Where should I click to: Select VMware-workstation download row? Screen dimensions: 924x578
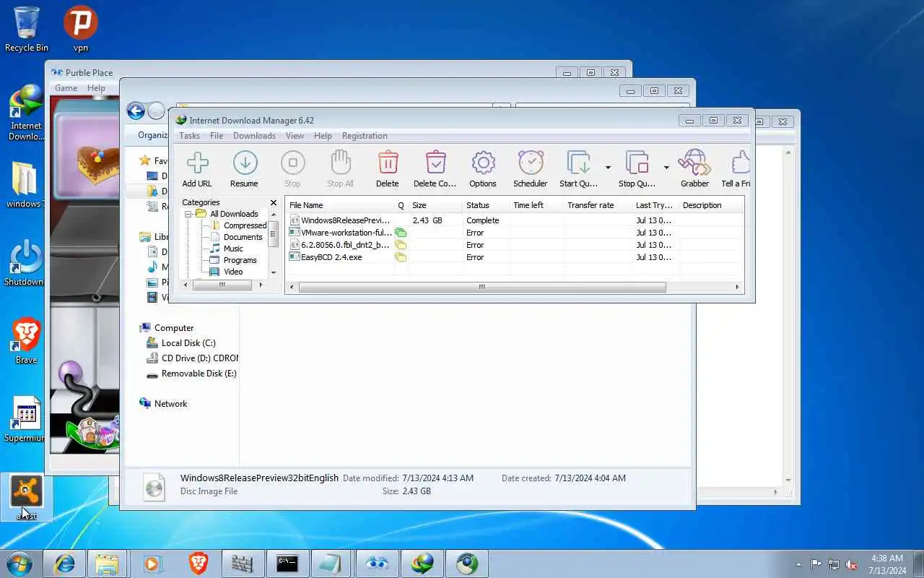(515, 233)
